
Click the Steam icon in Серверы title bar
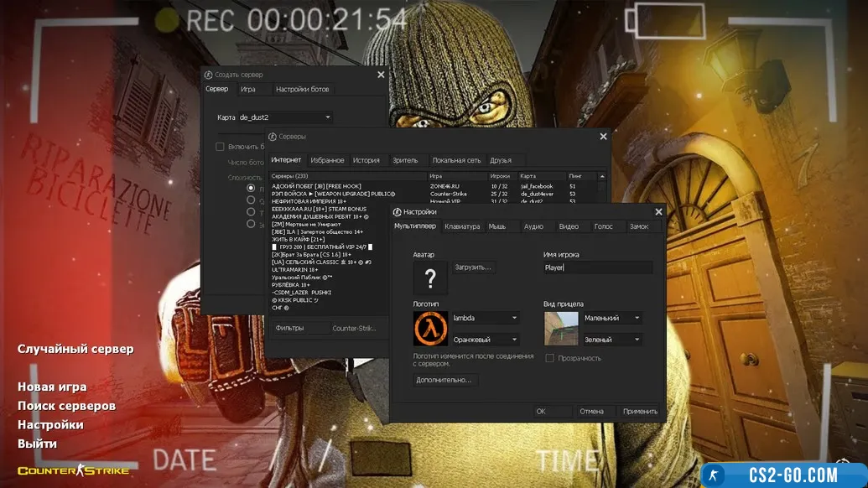click(273, 136)
